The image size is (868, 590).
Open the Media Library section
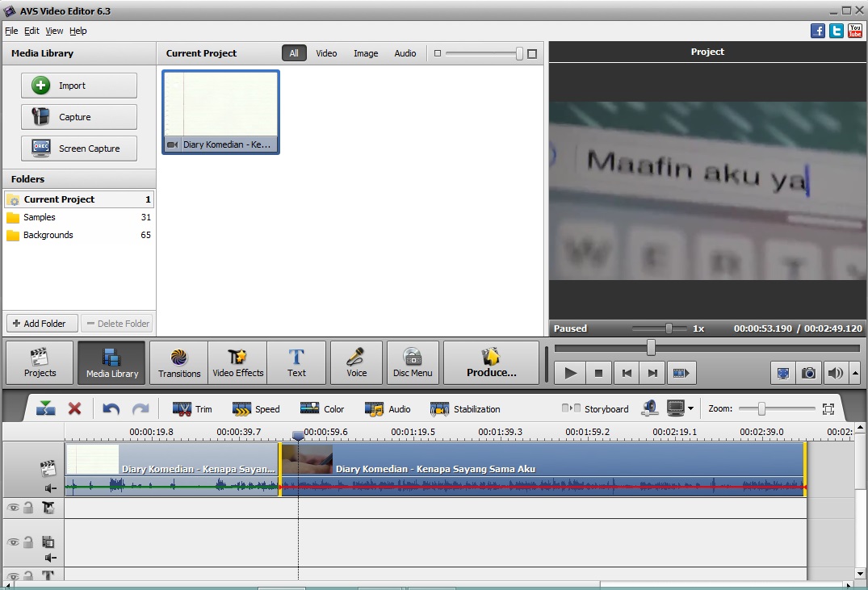coord(111,363)
